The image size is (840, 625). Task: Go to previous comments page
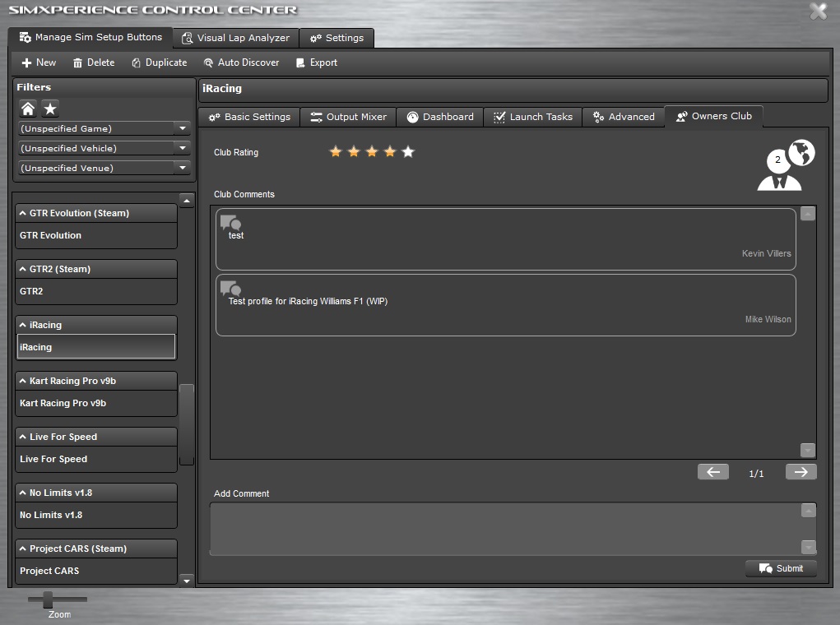pos(713,472)
